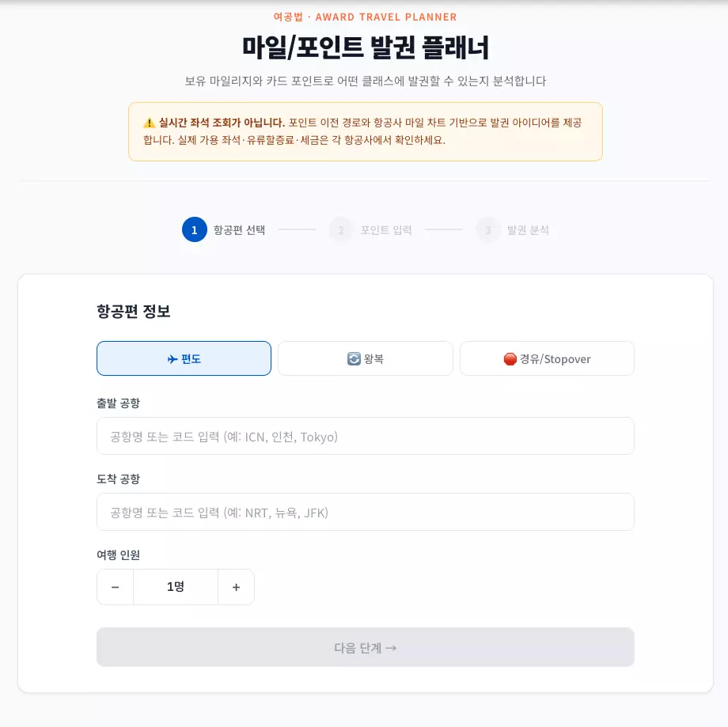This screenshot has height=727, width=728.
Task: Select the step 1 number circle
Action: coord(195,230)
